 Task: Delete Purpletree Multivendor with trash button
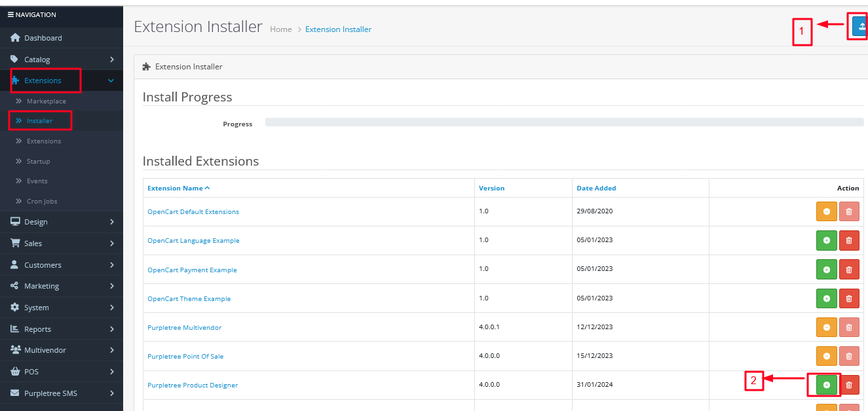point(849,327)
